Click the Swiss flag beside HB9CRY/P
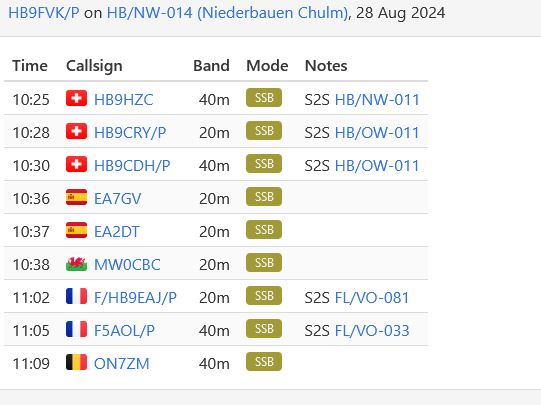This screenshot has width=541, height=405. [x=76, y=131]
